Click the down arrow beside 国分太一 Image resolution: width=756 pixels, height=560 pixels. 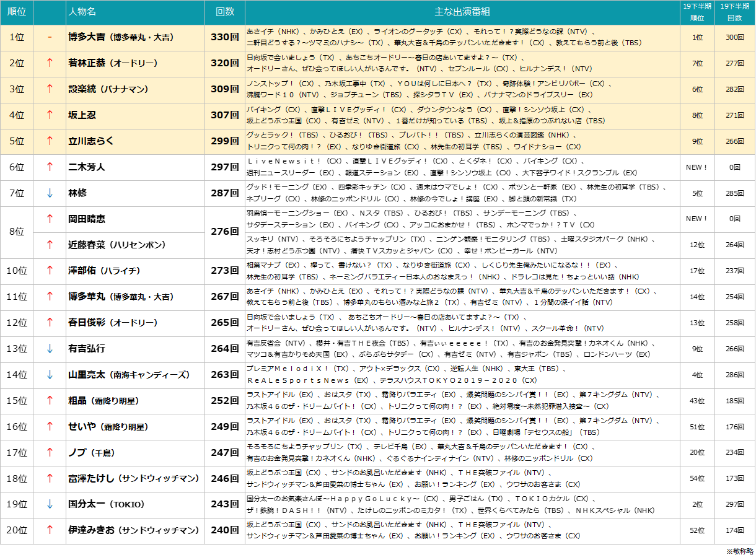50,504
